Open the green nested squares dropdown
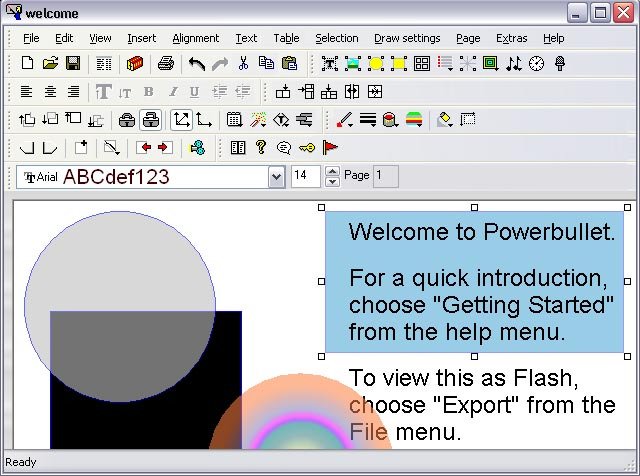Image resolution: width=640 pixels, height=476 pixels. (491, 64)
